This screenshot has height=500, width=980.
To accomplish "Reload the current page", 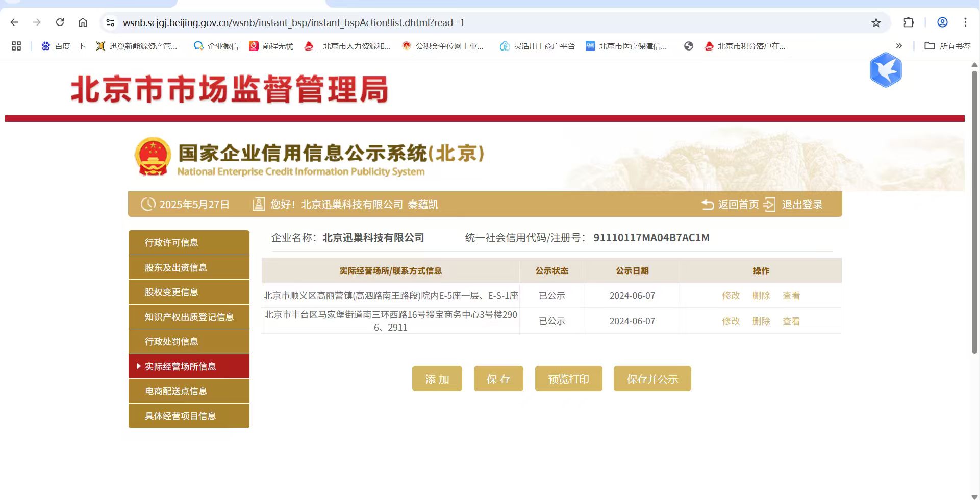I will pyautogui.click(x=60, y=22).
